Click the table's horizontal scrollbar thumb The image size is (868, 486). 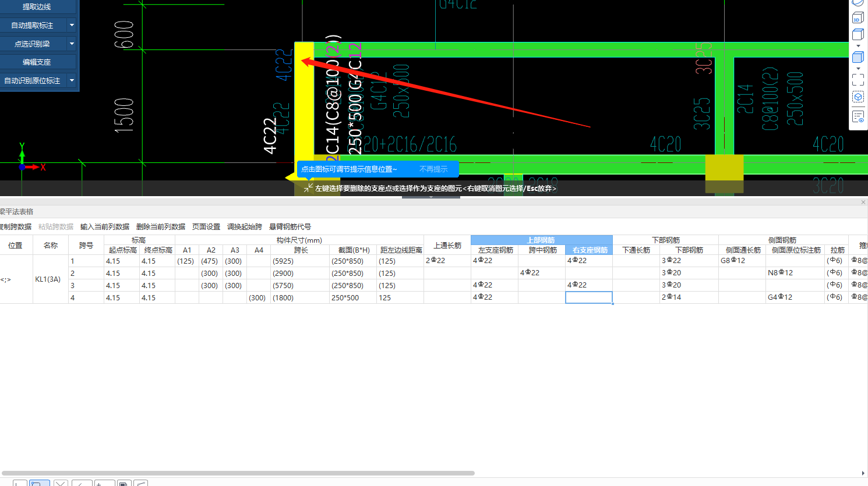tap(238, 473)
